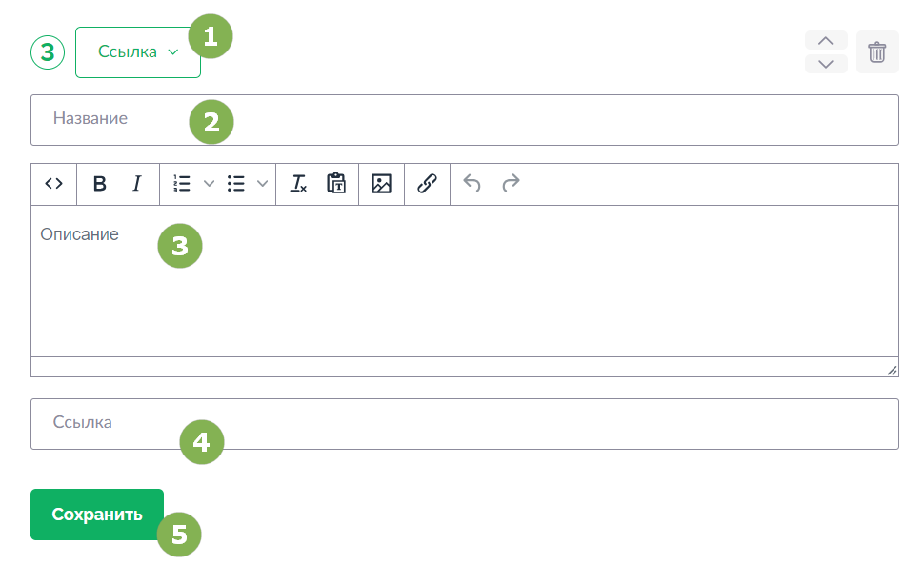Move the block up
The width and height of the screenshot is (924, 566).
click(826, 41)
